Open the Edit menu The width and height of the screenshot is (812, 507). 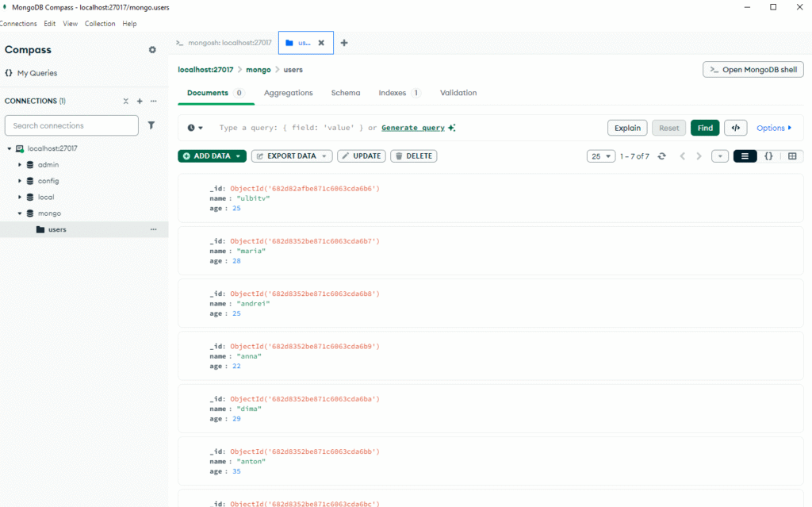click(x=50, y=24)
